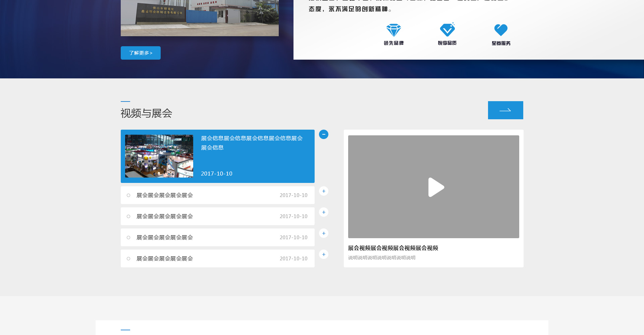
Task: Click the diamond icon above 领先品牌
Action: click(x=393, y=30)
